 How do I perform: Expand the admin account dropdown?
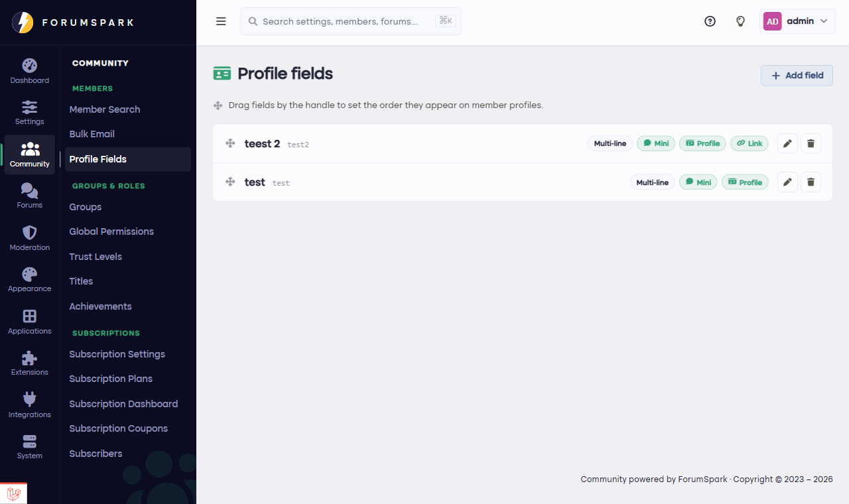[797, 21]
